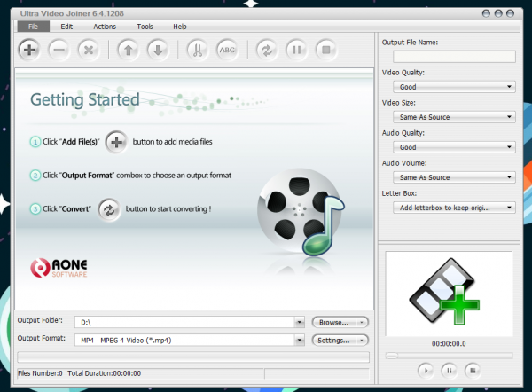Open the arrow beside the Settings button
Screen dimensions: 532x392
[x=362, y=341]
